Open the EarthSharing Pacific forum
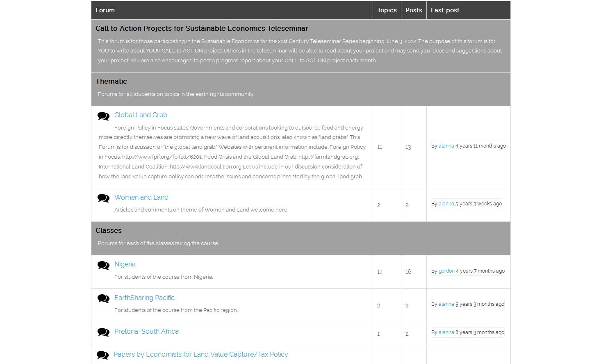 tap(144, 298)
